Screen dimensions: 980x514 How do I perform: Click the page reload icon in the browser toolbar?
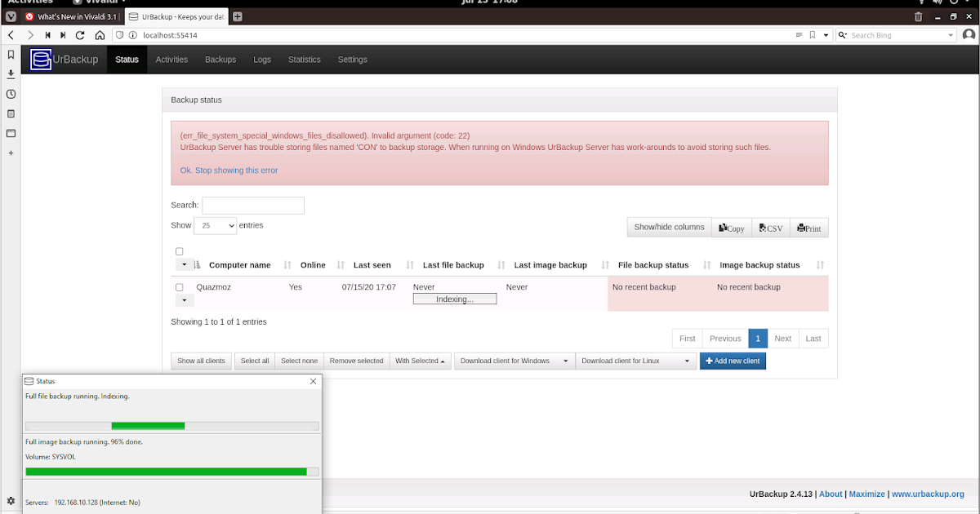click(x=80, y=34)
